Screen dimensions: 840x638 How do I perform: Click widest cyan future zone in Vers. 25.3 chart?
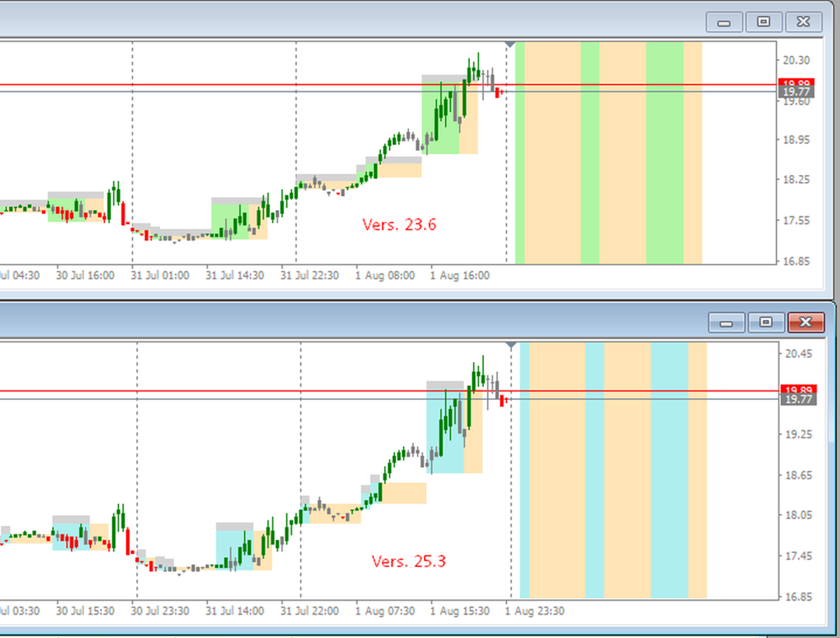[x=669, y=471]
